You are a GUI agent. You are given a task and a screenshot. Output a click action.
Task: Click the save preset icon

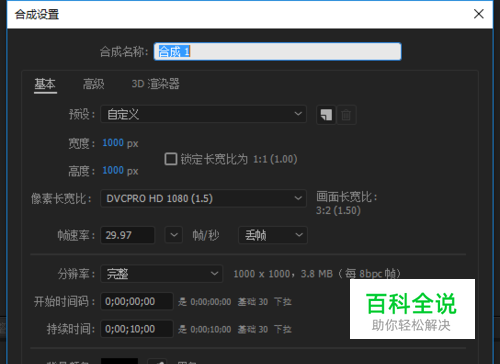(x=326, y=115)
